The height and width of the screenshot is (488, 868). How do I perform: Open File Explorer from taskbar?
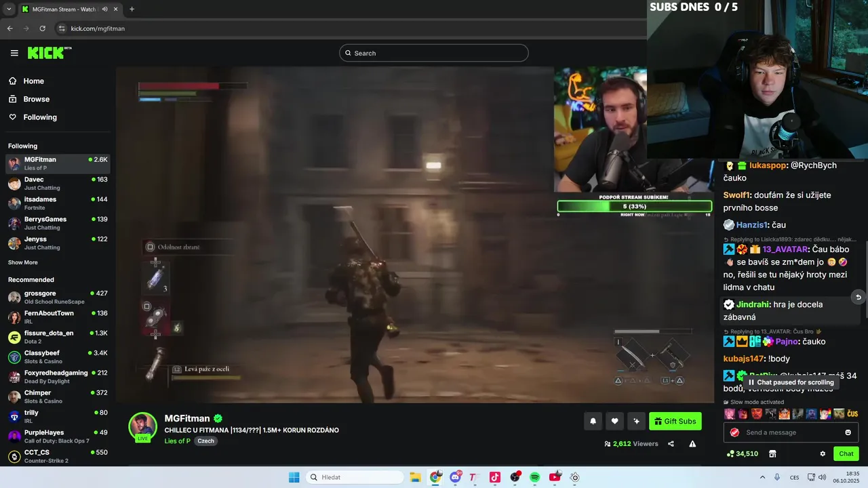415,477
